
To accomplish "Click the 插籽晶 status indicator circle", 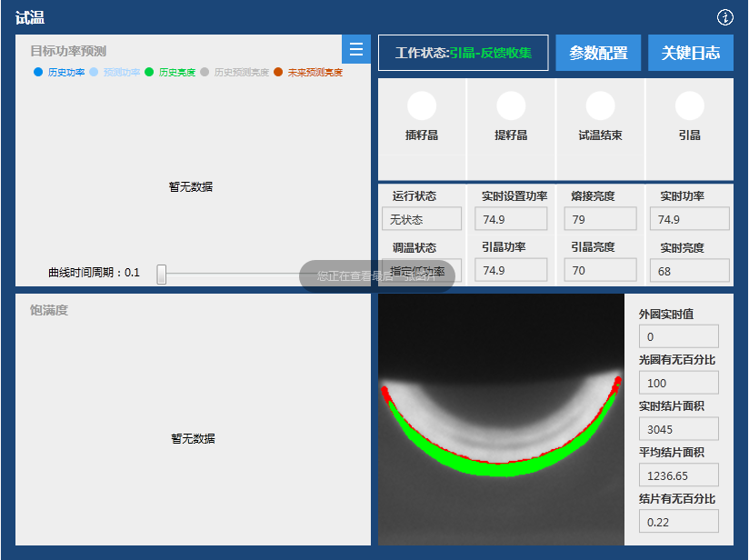I will coord(422,106).
